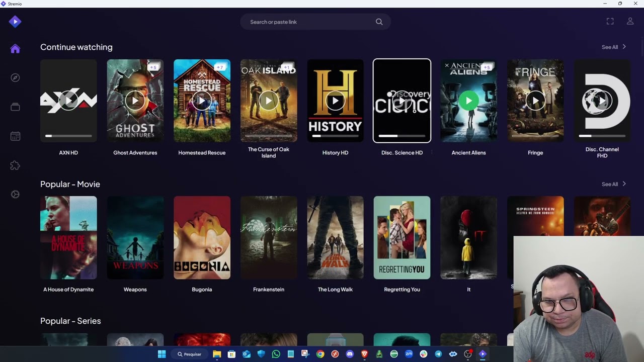Play Homestead Rescue from Continue watching
This screenshot has width=644, height=362.
click(x=202, y=101)
